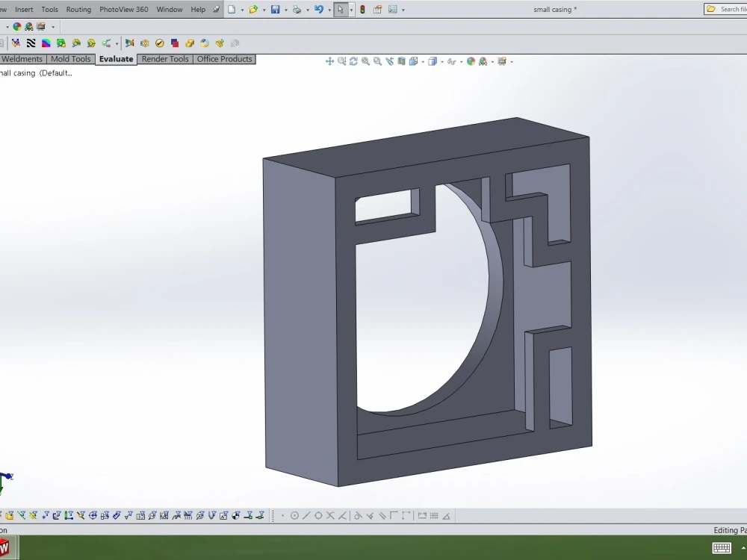Open the Save dropdown arrow
Screen dimensions: 747x560
tap(286, 10)
